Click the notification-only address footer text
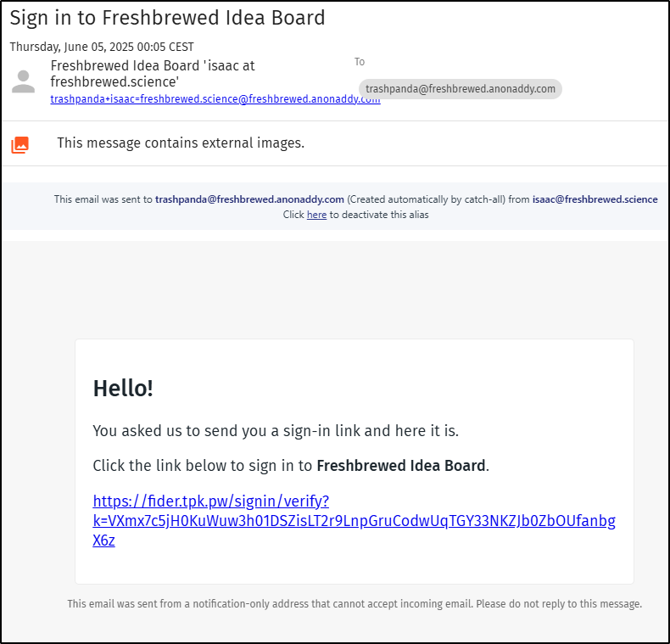The width and height of the screenshot is (670, 644). [x=355, y=604]
